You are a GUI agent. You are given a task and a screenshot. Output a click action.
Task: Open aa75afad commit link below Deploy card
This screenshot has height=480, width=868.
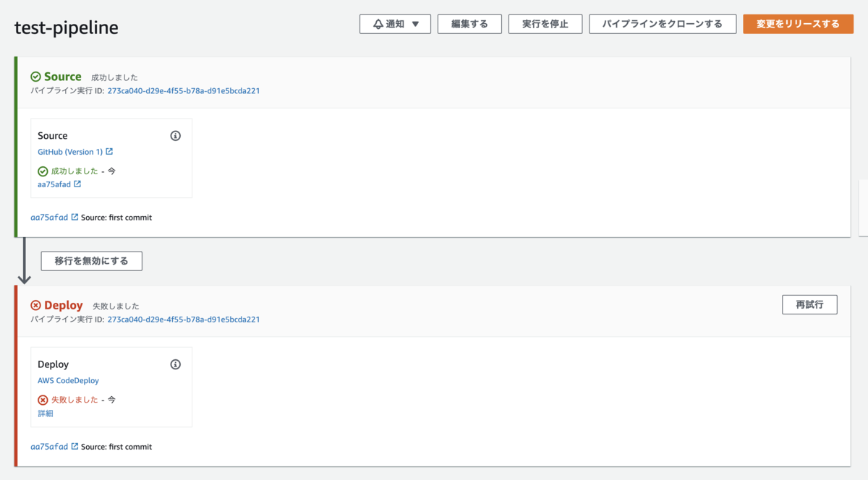[49, 447]
